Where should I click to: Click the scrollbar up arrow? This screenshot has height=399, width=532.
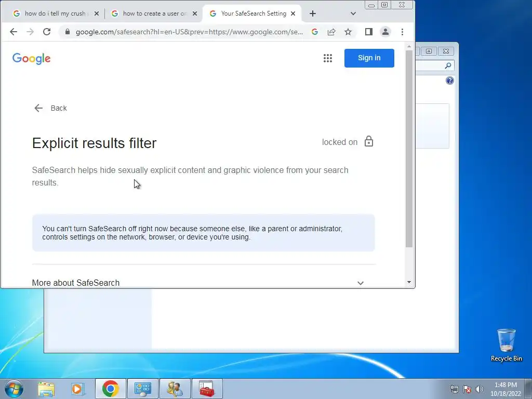[409, 46]
